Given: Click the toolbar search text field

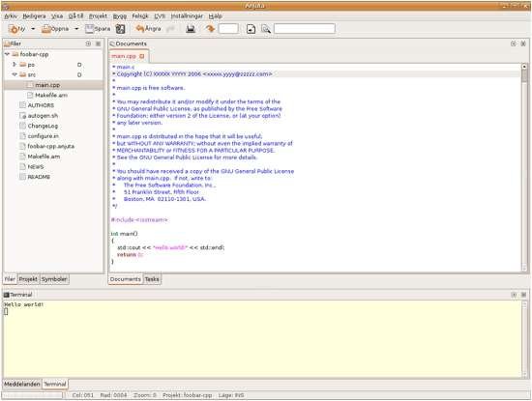Looking at the screenshot, I should point(305,28).
